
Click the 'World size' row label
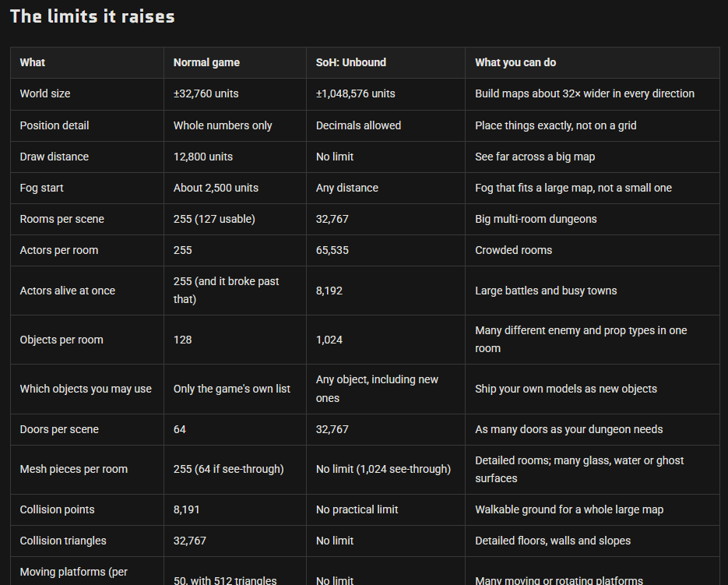tap(45, 93)
